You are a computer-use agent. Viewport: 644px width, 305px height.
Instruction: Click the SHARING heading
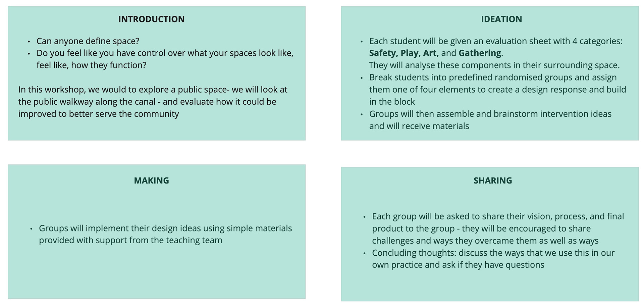point(493,181)
